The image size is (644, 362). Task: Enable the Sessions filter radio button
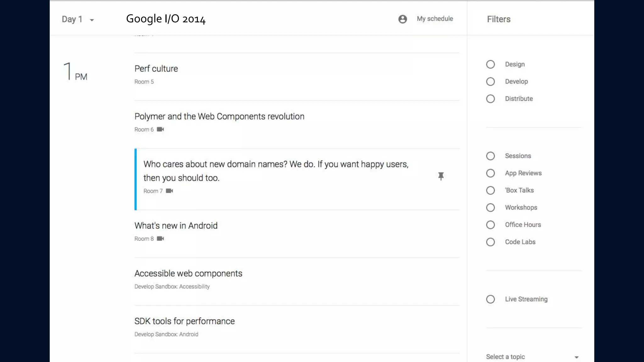490,156
